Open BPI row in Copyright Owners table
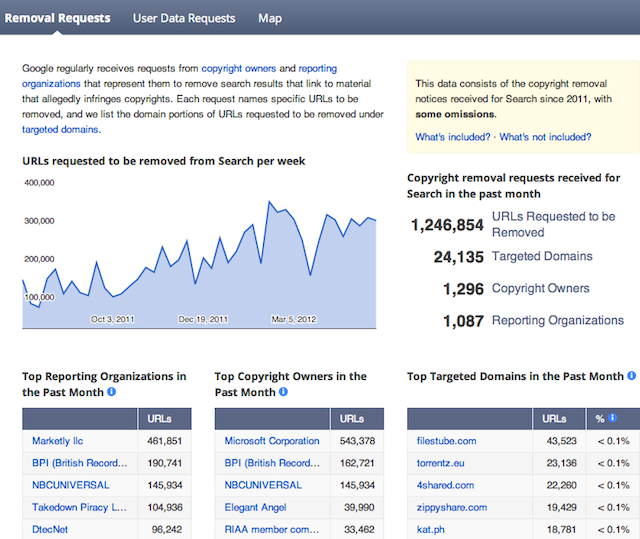 pyautogui.click(x=272, y=463)
